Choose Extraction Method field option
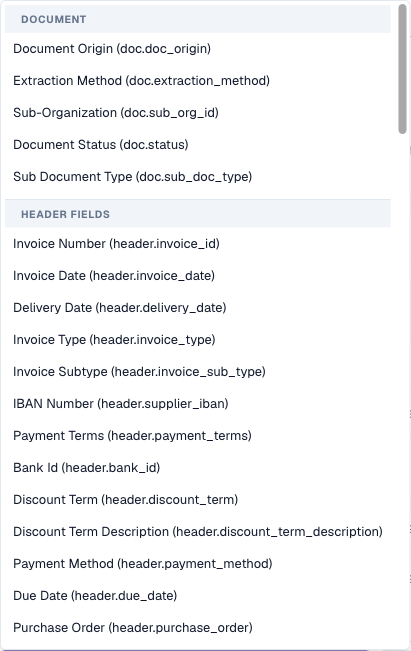 198,81
